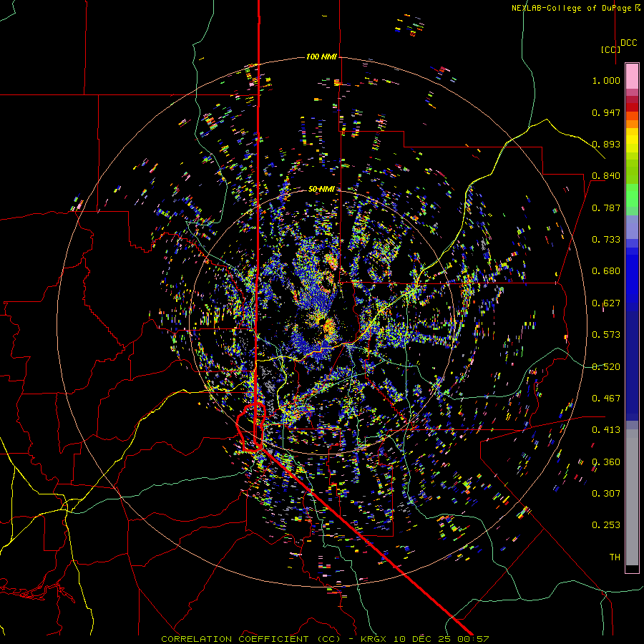Click the 50 NMI range ring label
This screenshot has height=644, width=644.
(321, 189)
